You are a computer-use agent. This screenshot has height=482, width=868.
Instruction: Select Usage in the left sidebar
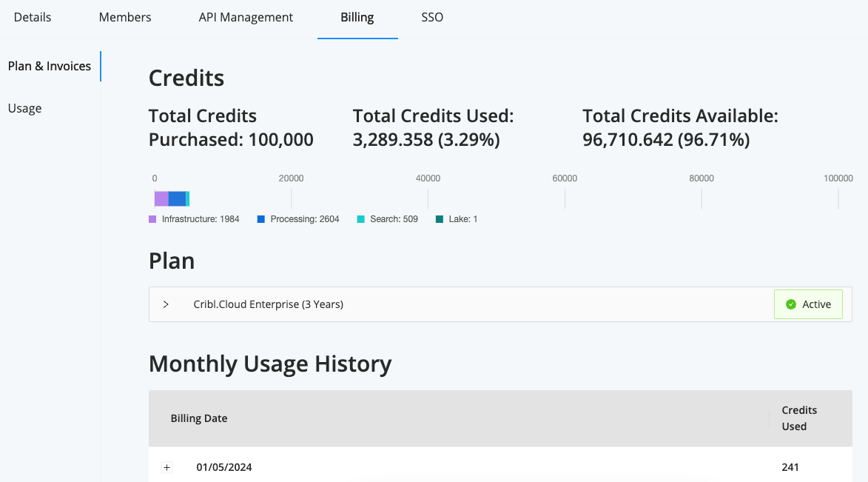(24, 108)
